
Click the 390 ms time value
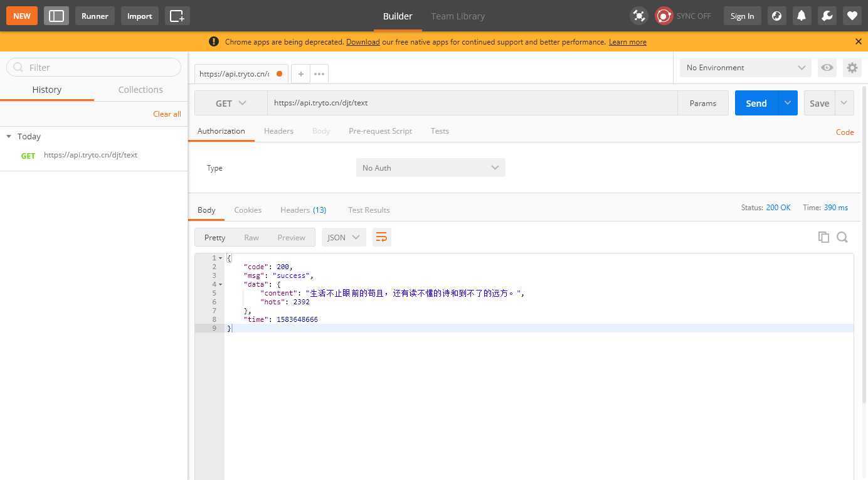click(x=836, y=207)
